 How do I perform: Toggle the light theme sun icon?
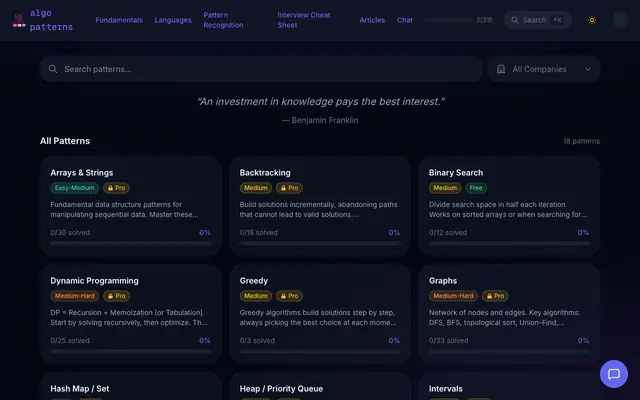pyautogui.click(x=592, y=20)
